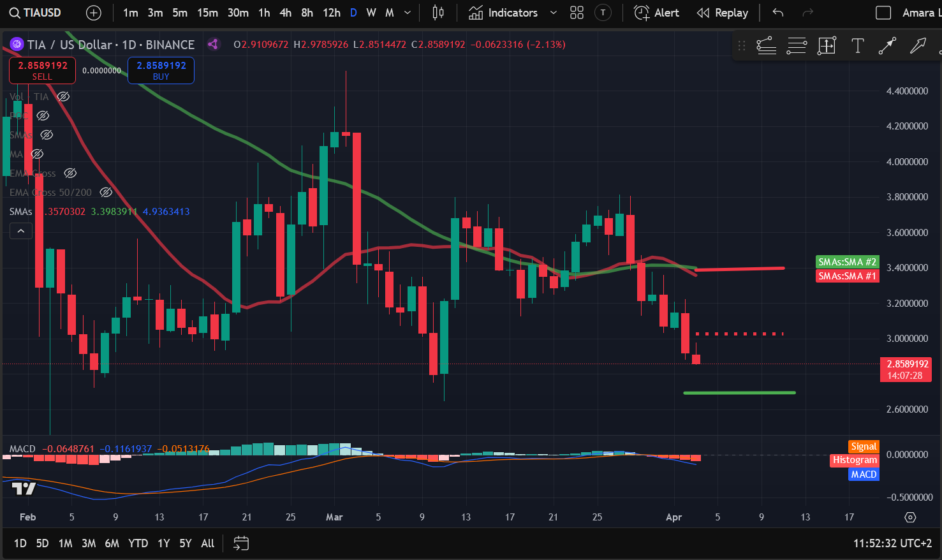Set date range to 1M
The height and width of the screenshot is (560, 942).
(65, 543)
